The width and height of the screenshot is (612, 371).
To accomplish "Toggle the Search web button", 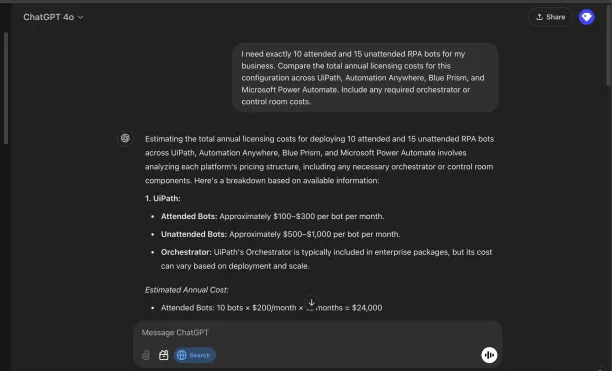I will (x=194, y=355).
